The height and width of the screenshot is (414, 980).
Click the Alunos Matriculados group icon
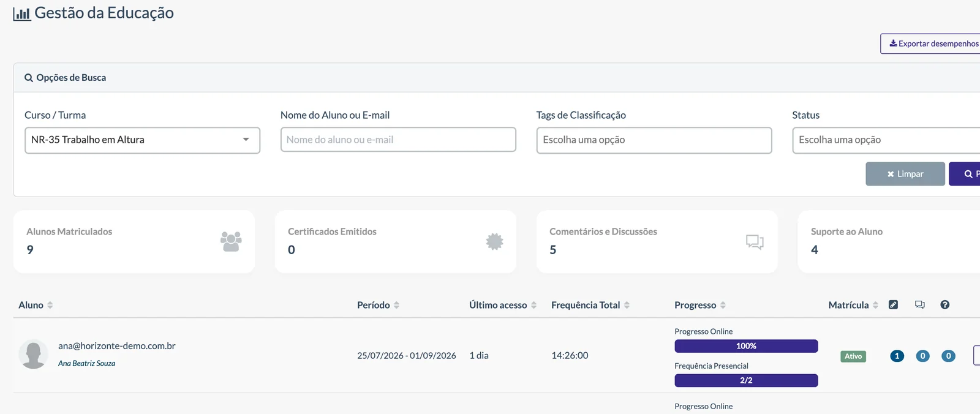click(x=231, y=241)
